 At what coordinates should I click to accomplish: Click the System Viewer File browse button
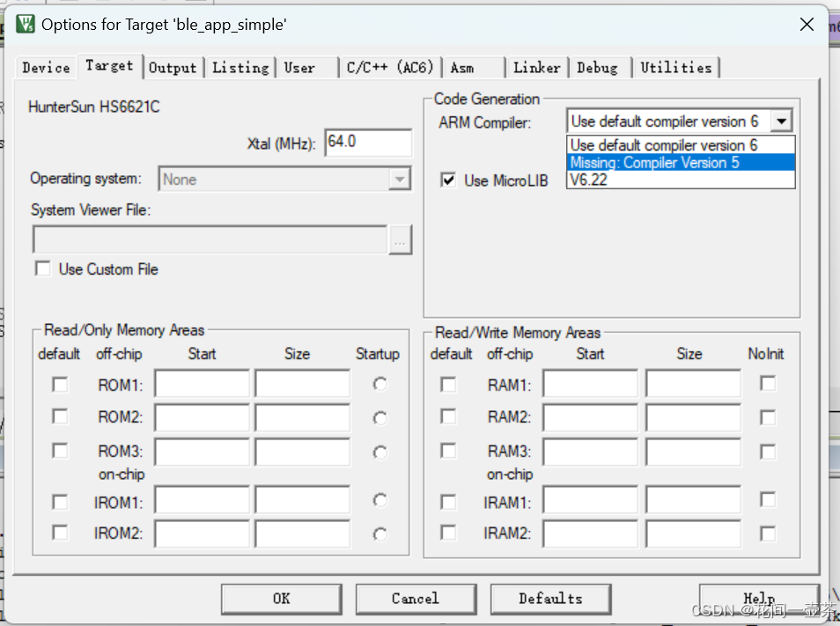coord(400,239)
